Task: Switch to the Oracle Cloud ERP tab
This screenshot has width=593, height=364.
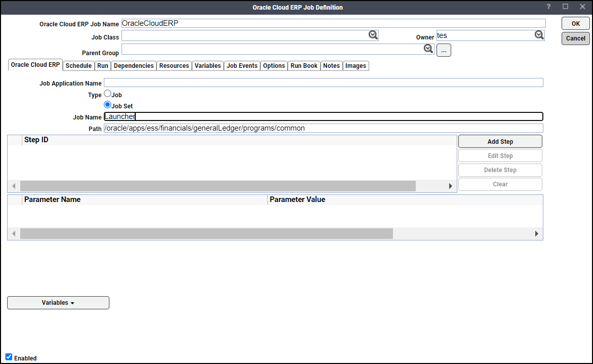Action: pyautogui.click(x=35, y=65)
